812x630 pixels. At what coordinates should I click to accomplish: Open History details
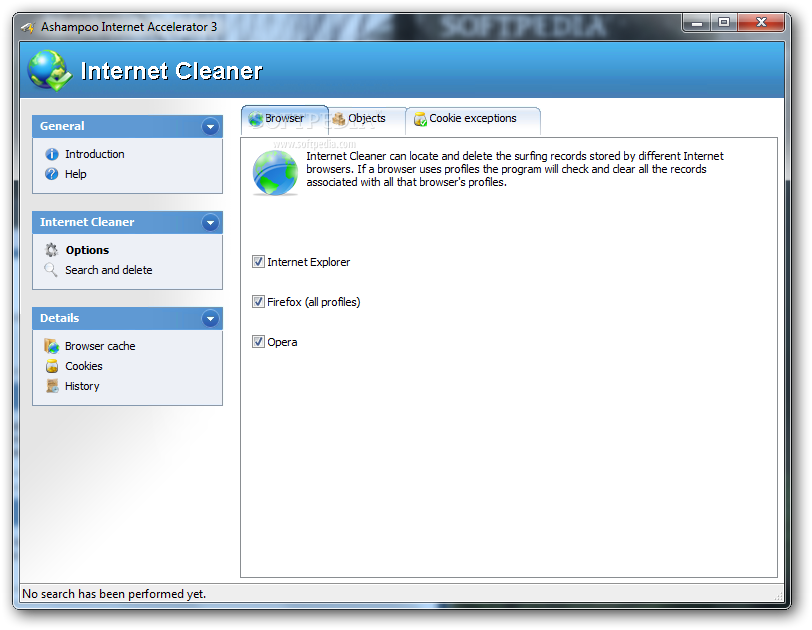(82, 386)
